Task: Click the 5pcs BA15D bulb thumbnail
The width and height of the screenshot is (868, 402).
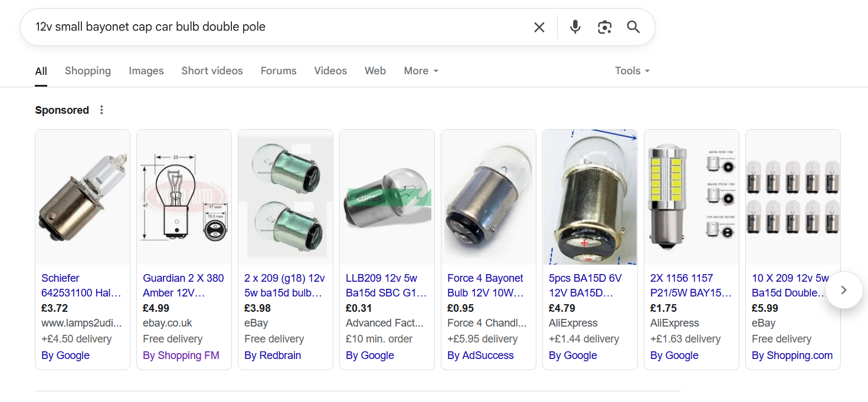Action: pos(589,197)
